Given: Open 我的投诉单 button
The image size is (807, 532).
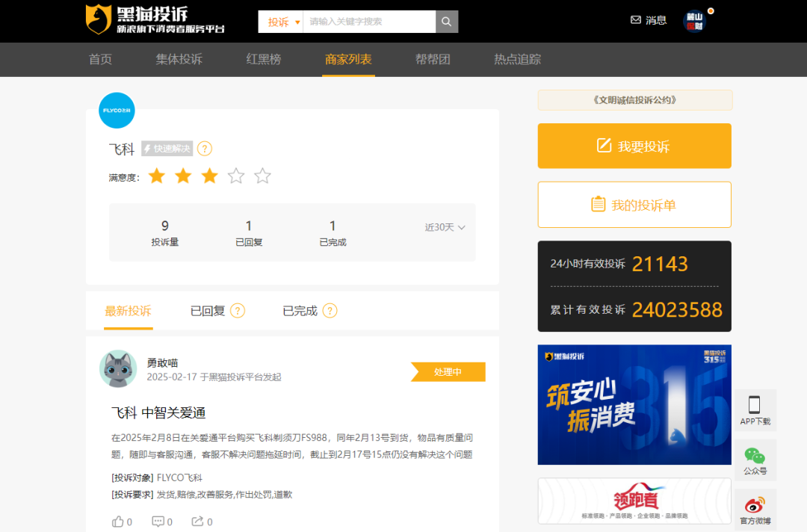Looking at the screenshot, I should pos(634,205).
